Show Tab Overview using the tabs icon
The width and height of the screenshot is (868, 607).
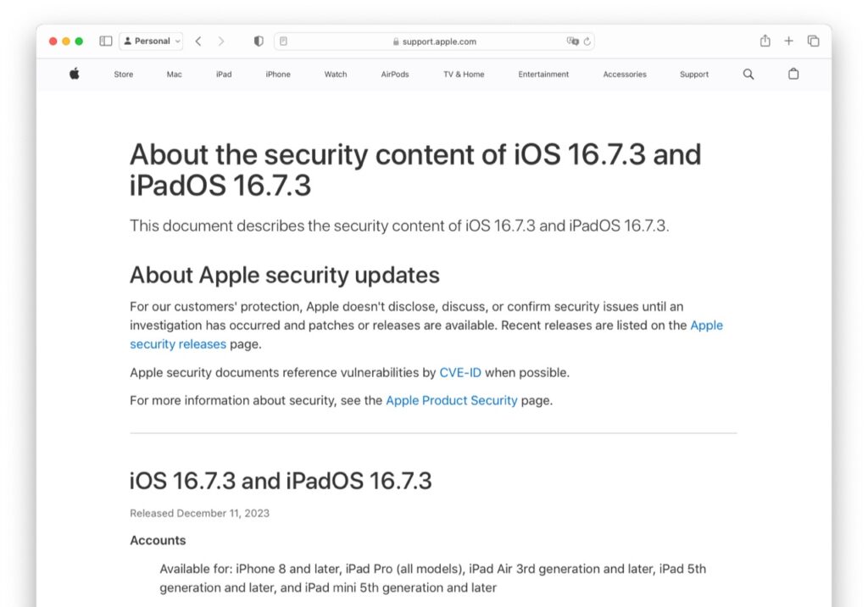pyautogui.click(x=813, y=41)
